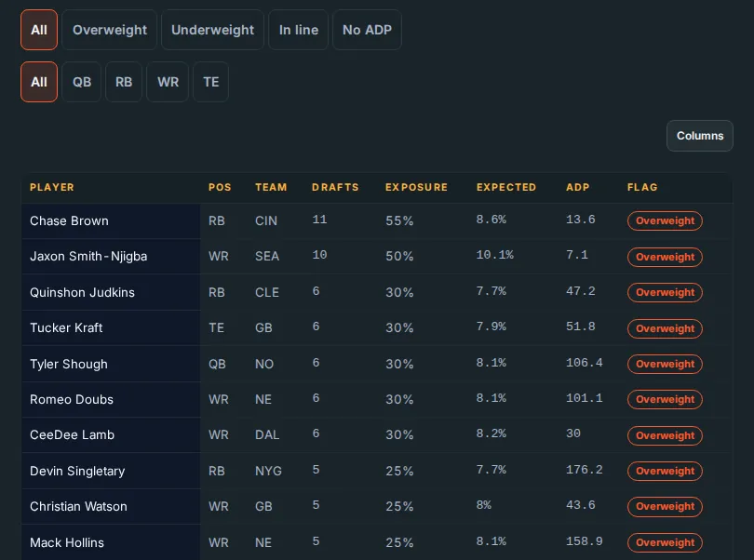This screenshot has width=754, height=560.
Task: Click Overweight badge in Tucker Kraft row
Action: point(665,328)
